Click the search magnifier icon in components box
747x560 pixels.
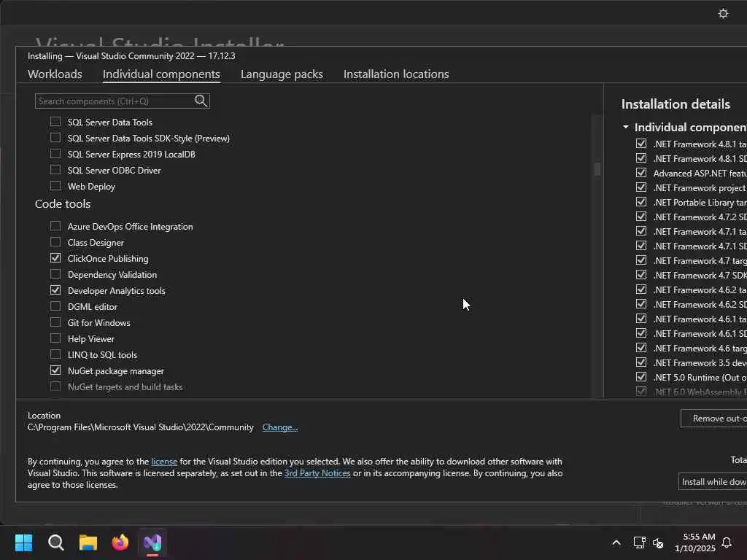[x=201, y=101]
